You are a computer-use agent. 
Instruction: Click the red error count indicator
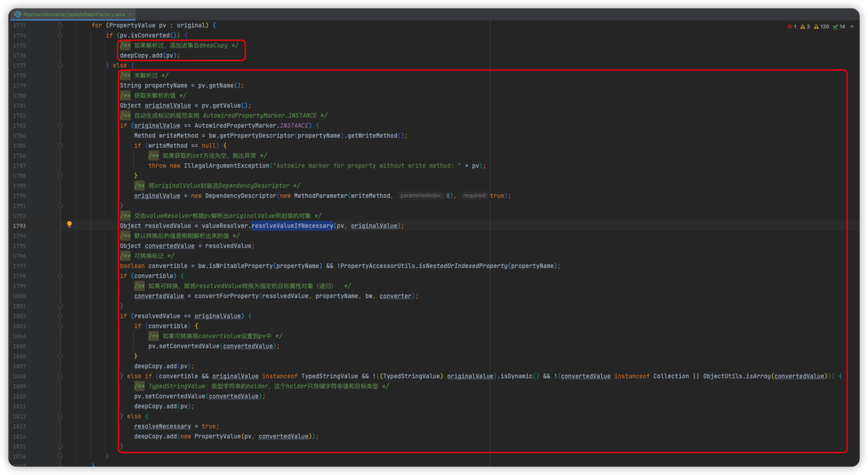tap(792, 26)
